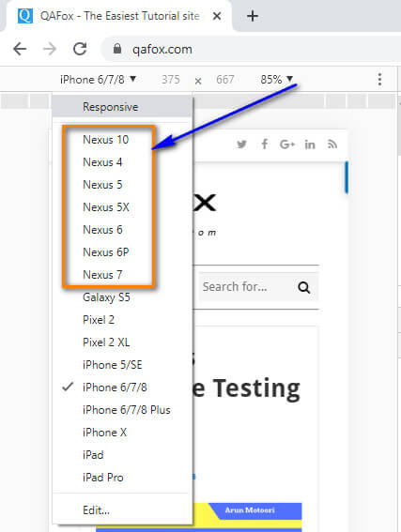This screenshot has width=401, height=532.
Task: Click the browser forward arrow
Action: click(50, 49)
